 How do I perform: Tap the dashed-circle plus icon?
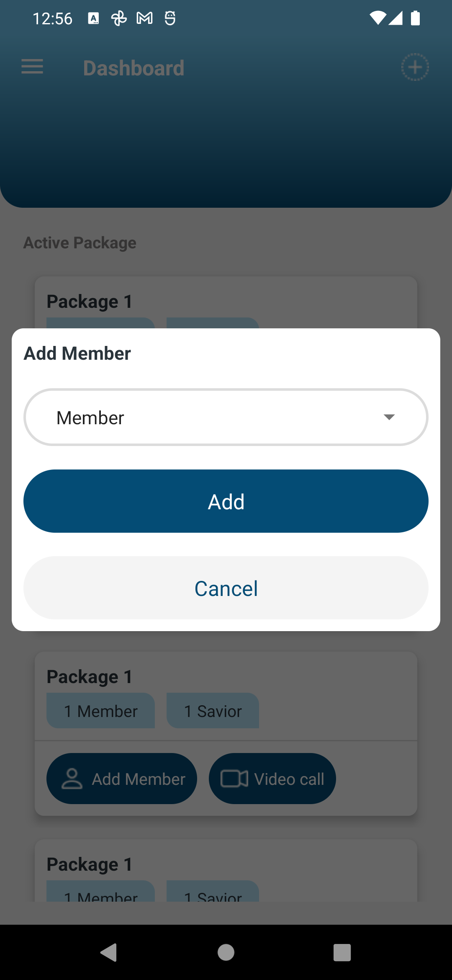[415, 67]
